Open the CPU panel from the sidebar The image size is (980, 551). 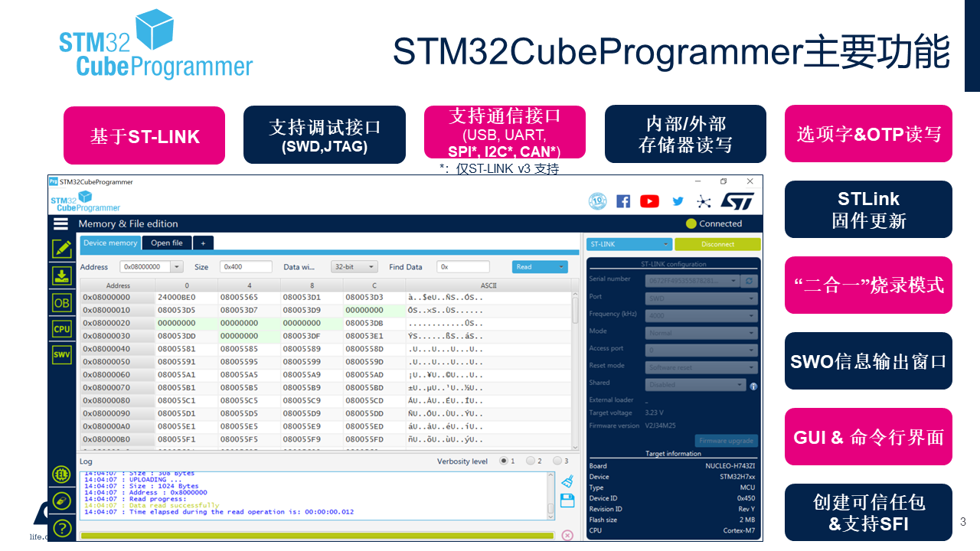tap(62, 327)
